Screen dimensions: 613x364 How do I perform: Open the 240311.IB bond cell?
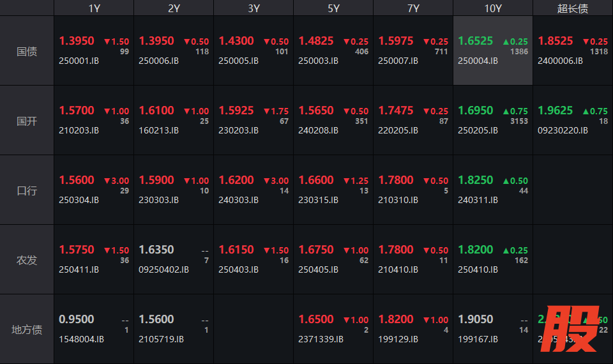(493, 190)
